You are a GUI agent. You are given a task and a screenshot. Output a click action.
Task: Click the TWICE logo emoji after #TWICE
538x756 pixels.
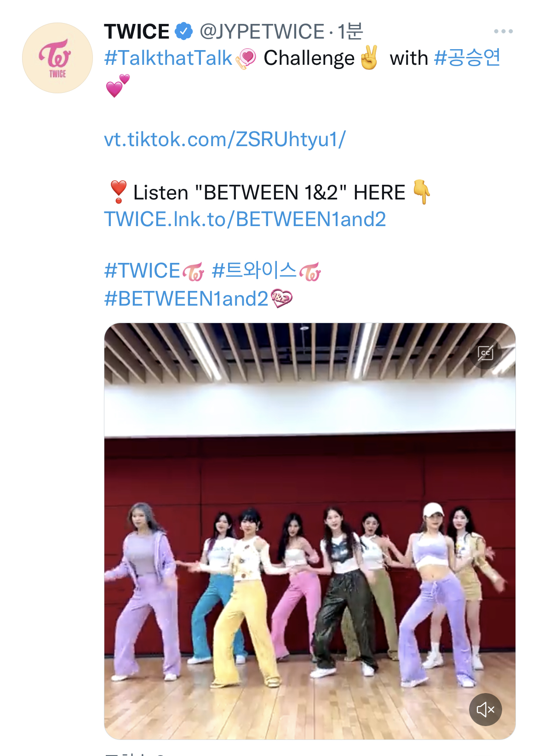193,272
